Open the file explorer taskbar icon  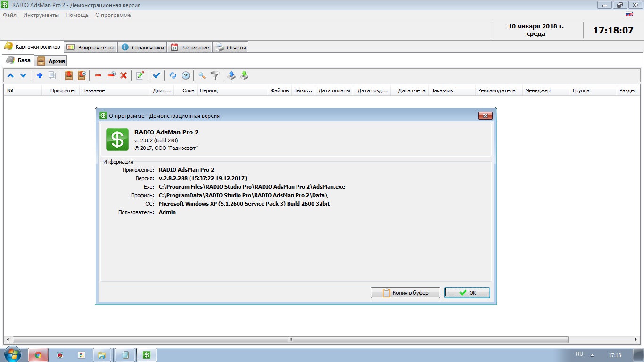pos(102,355)
